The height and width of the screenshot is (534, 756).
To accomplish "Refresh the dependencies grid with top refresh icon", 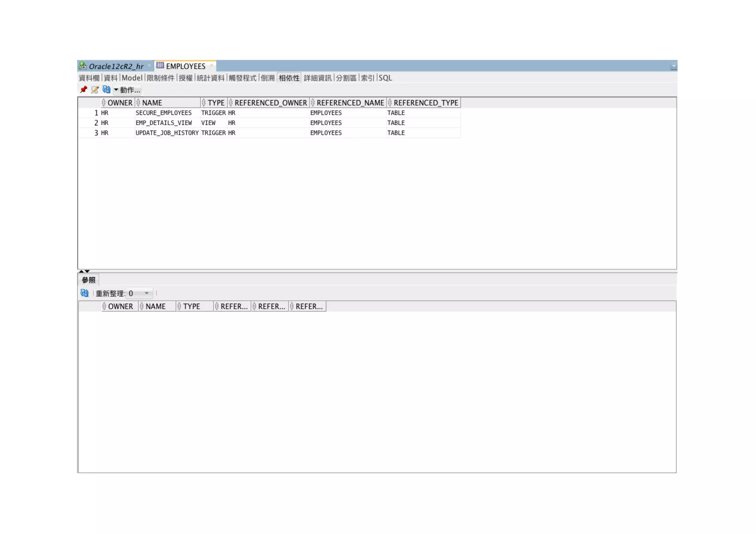I will click(106, 90).
